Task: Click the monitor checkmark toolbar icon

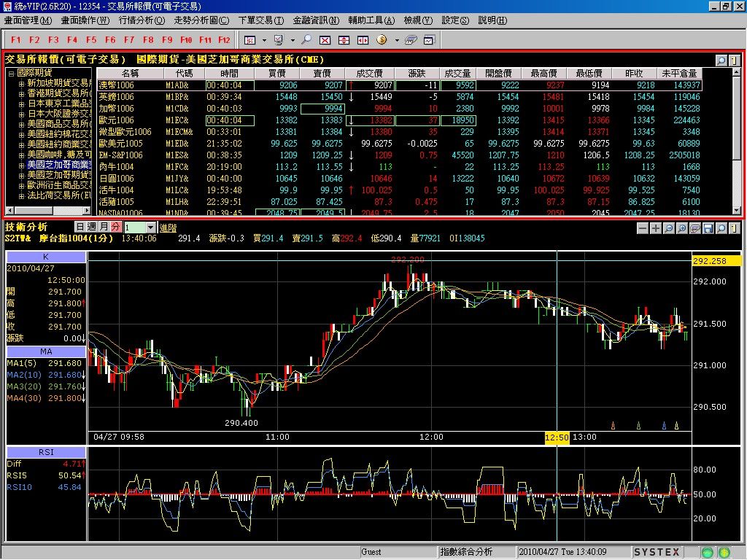Action: click(279, 40)
